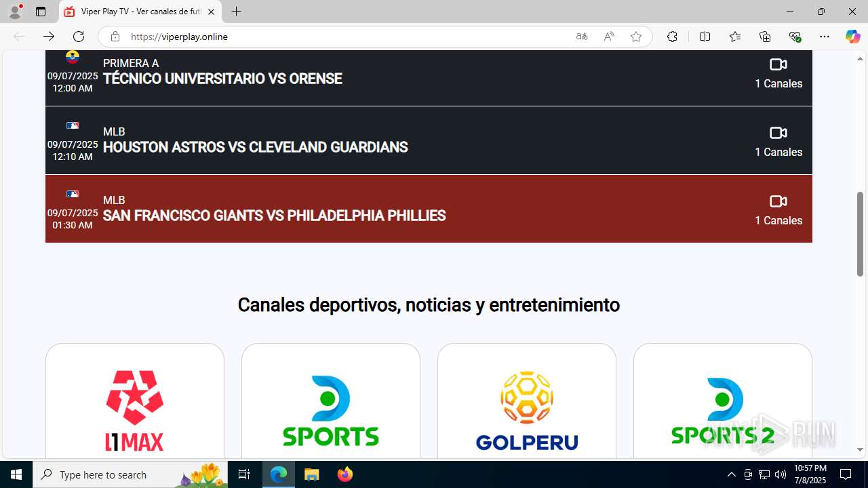Add this page to favorites star
Screen dimensions: 868x488
[x=636, y=37]
